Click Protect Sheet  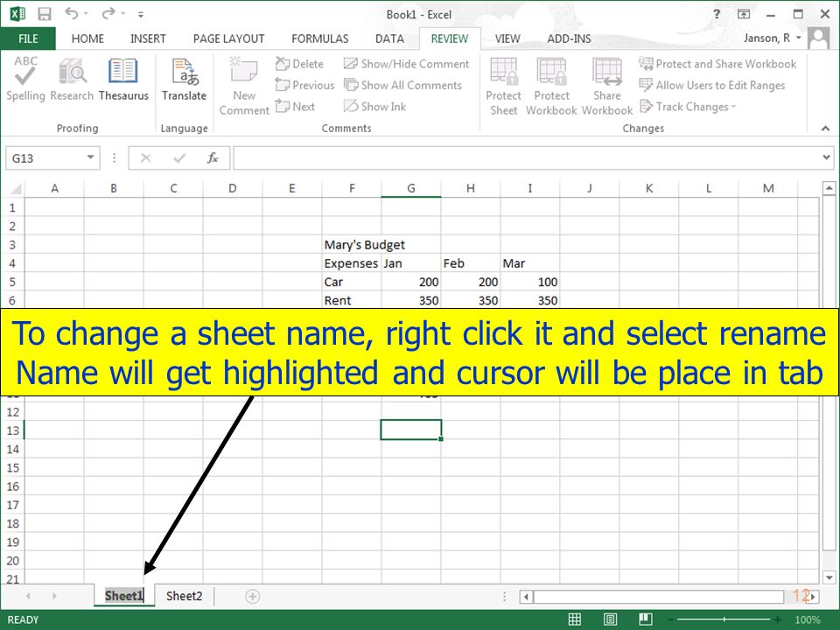point(504,86)
